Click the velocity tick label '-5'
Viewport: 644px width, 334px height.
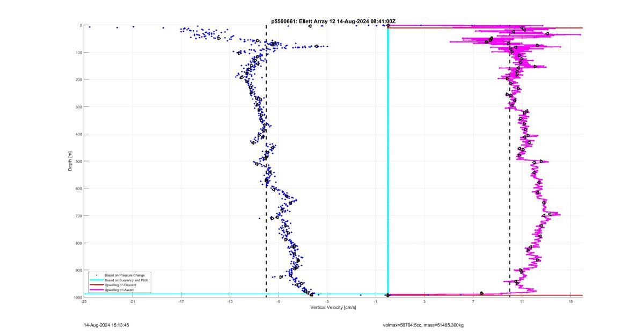(x=327, y=302)
